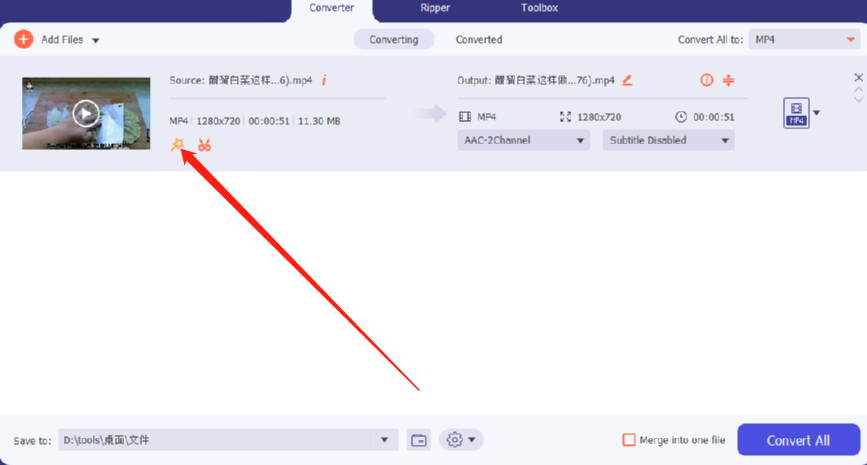Click the orange plus Add Files icon
This screenshot has height=465, width=867.
click(x=23, y=39)
